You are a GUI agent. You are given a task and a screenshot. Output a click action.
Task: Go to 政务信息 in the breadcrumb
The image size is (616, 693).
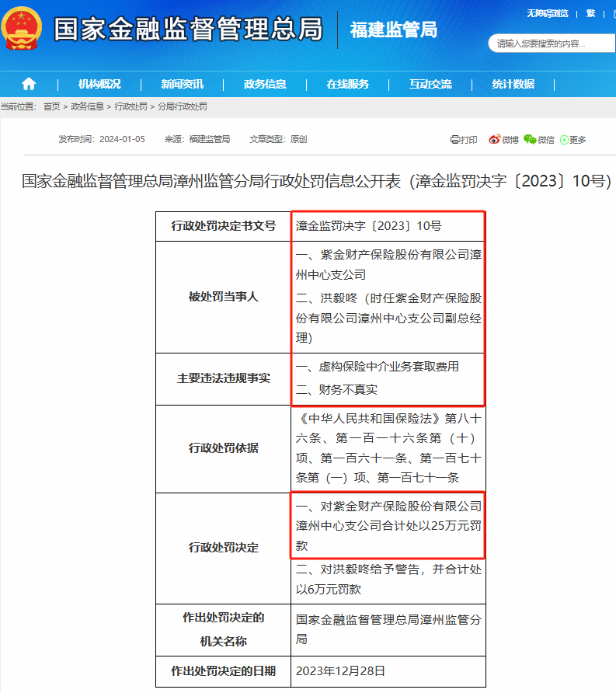(87, 106)
